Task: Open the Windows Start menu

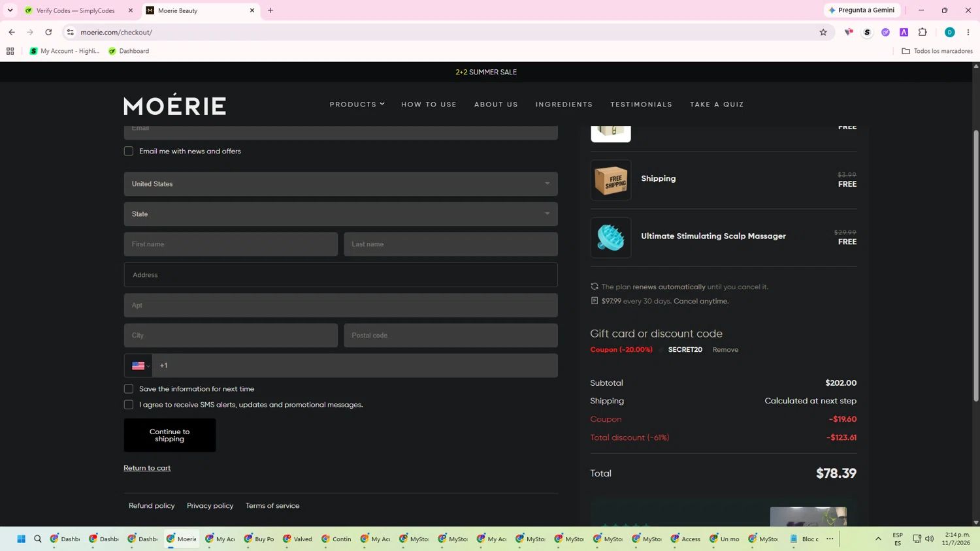Action: (21, 539)
